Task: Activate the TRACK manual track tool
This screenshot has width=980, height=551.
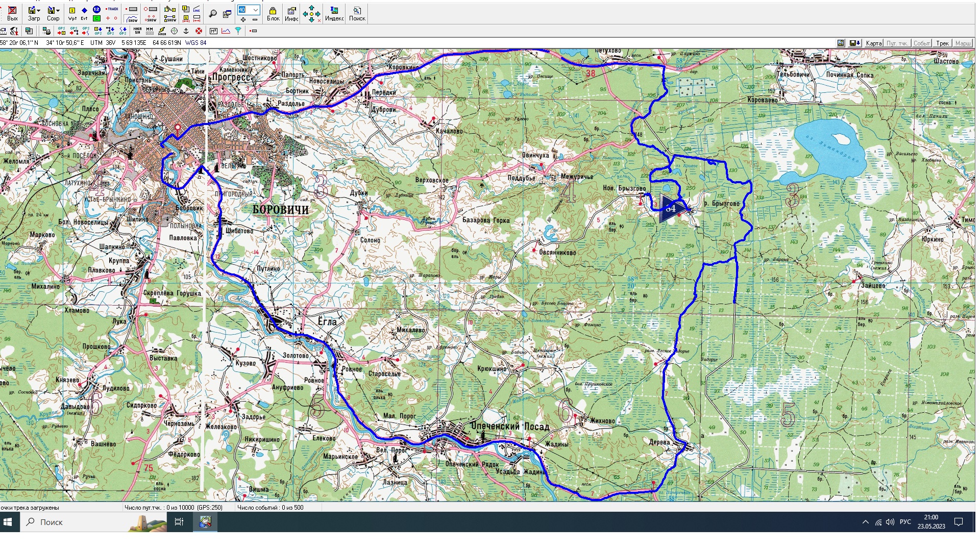Action: click(112, 9)
